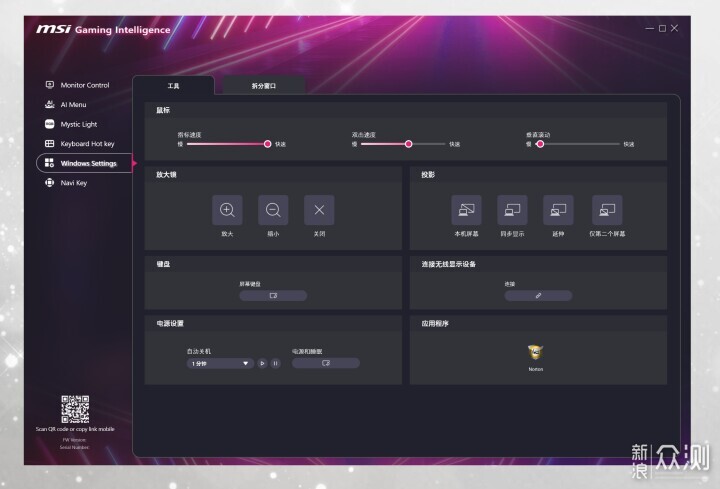The image size is (720, 489).
Task: Maximize the Gaming Intelligence window
Action: pos(662,28)
